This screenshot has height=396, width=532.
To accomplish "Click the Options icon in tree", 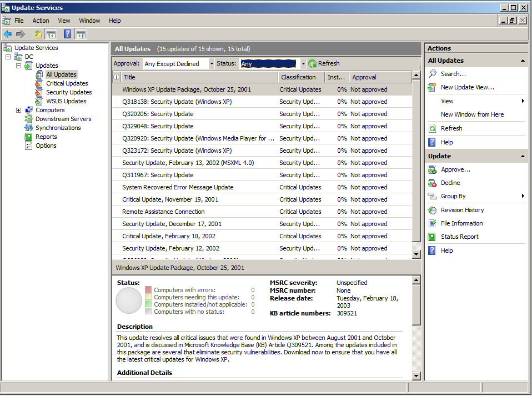I will click(29, 146).
